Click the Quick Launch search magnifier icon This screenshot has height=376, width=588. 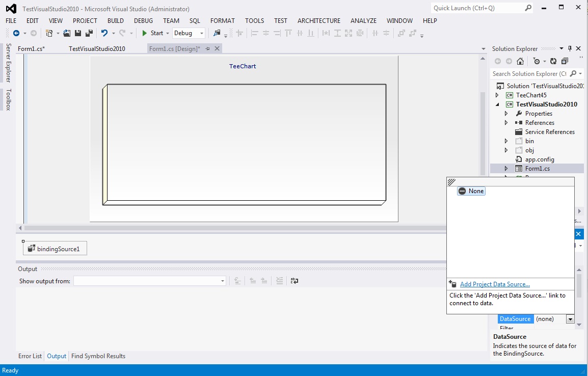[528, 8]
